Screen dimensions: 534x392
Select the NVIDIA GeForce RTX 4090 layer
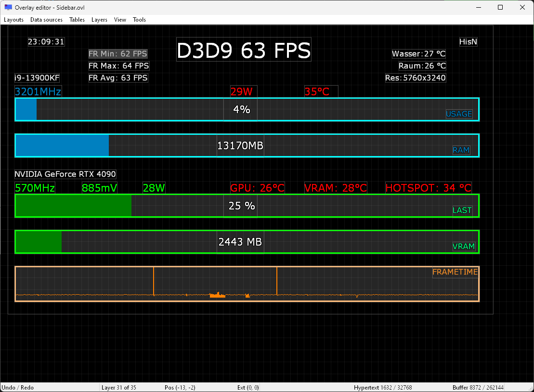(65, 174)
